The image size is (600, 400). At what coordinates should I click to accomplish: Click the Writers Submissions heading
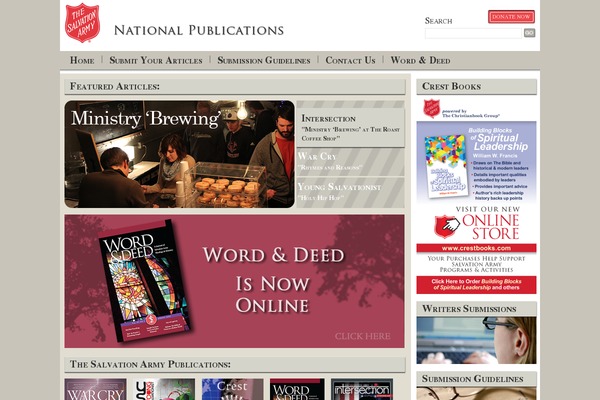pos(469,309)
